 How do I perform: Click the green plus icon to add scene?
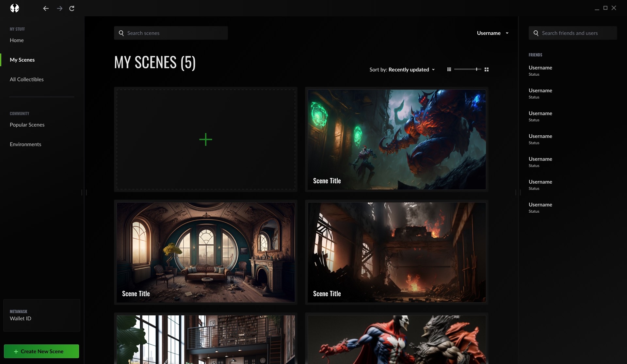pyautogui.click(x=206, y=140)
